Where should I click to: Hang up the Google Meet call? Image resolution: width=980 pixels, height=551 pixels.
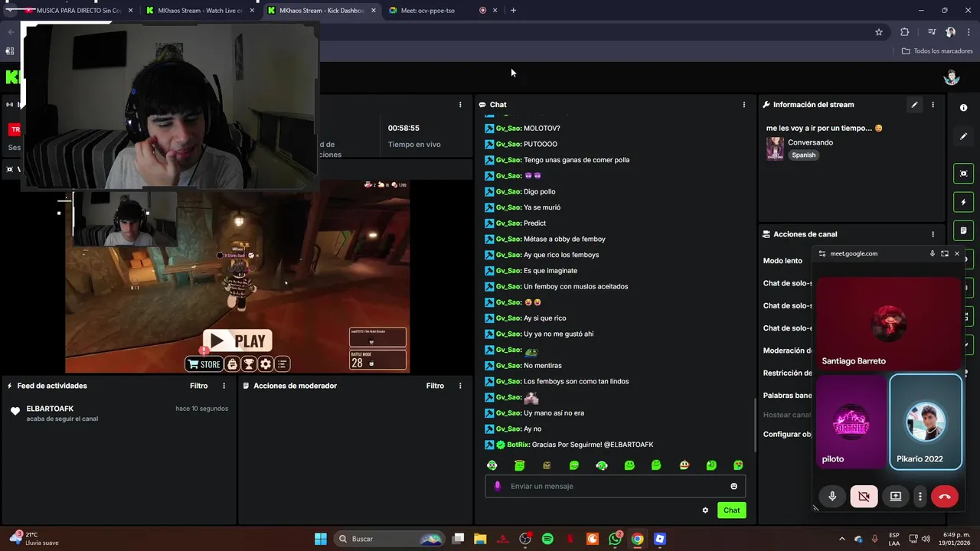[945, 496]
